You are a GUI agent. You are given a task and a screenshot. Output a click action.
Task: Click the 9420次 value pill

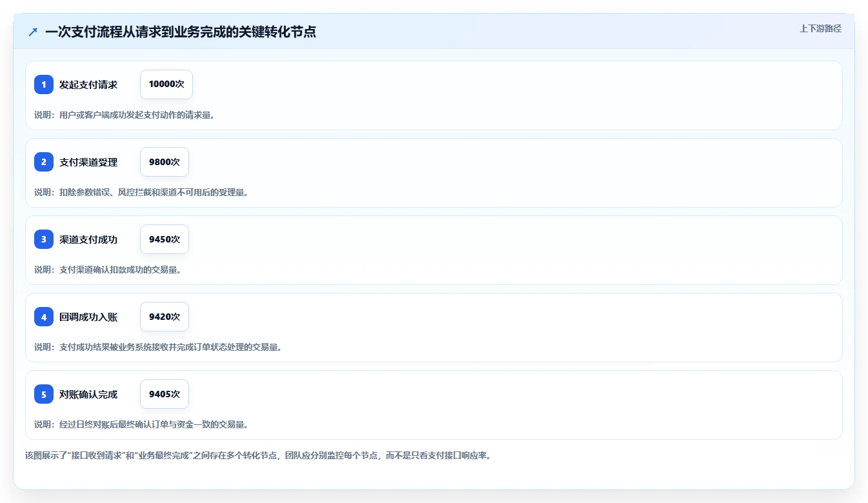pos(165,317)
